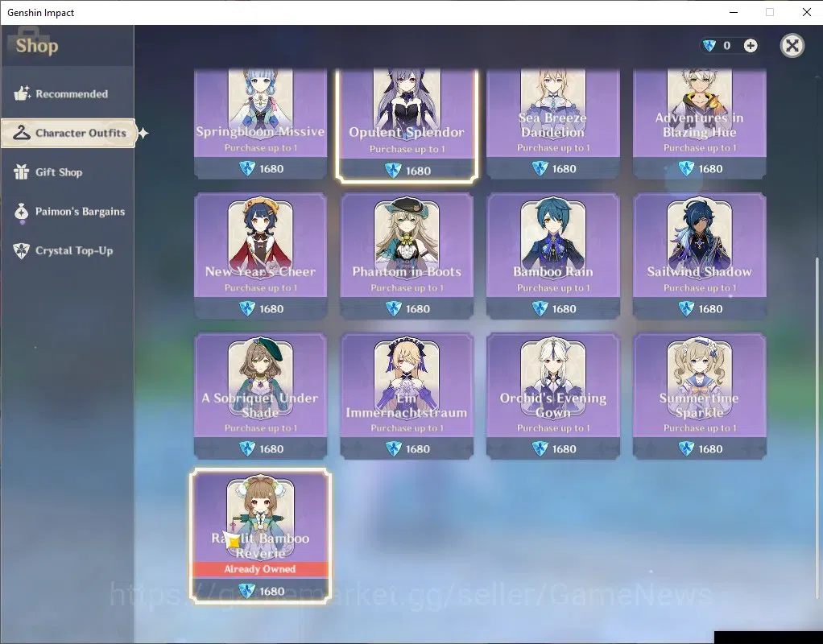Close the Genshin Impact window
Viewport: 823px width, 644px height.
[807, 12]
